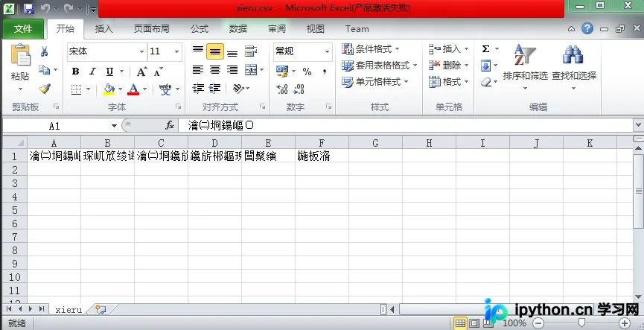
Task: Open the 删除 cells delete dropdown
Action: tap(448, 66)
